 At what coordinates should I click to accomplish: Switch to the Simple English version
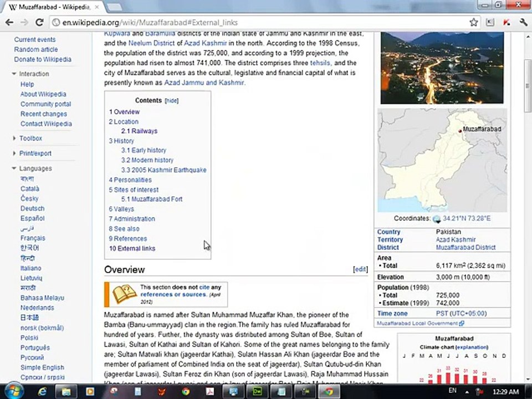[x=42, y=367]
